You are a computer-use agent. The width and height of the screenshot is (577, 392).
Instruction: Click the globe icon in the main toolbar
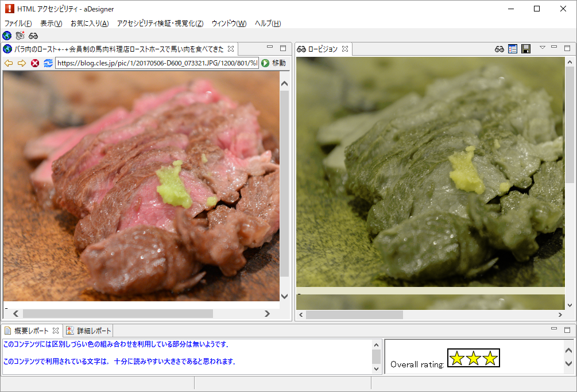click(7, 36)
